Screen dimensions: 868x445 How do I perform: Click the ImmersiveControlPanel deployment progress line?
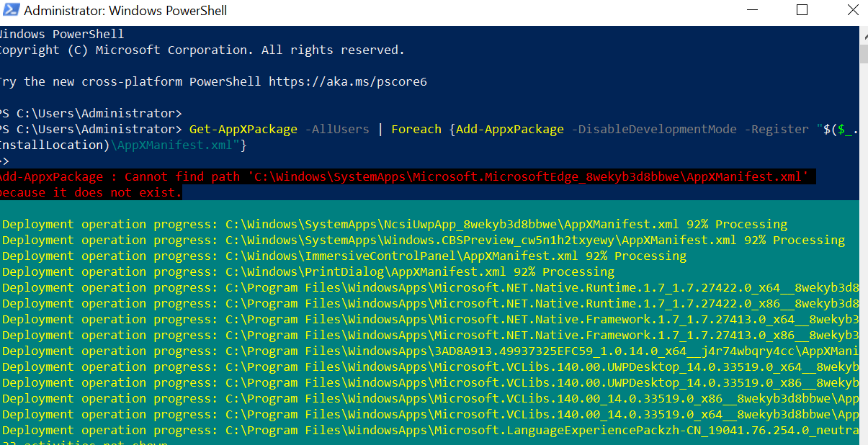[x=344, y=256]
